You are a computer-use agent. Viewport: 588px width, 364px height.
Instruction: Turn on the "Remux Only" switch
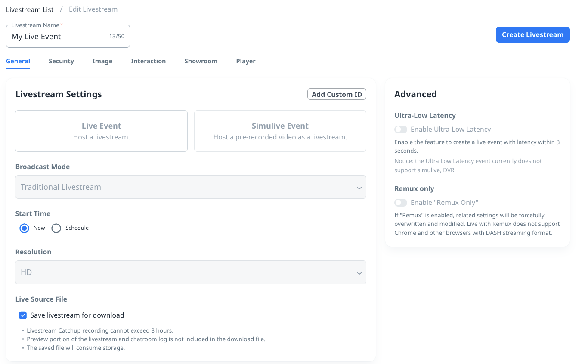401,203
